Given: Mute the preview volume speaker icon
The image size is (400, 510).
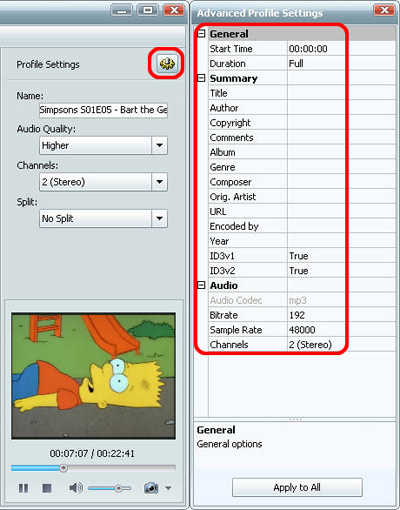Looking at the screenshot, I should click(76, 488).
